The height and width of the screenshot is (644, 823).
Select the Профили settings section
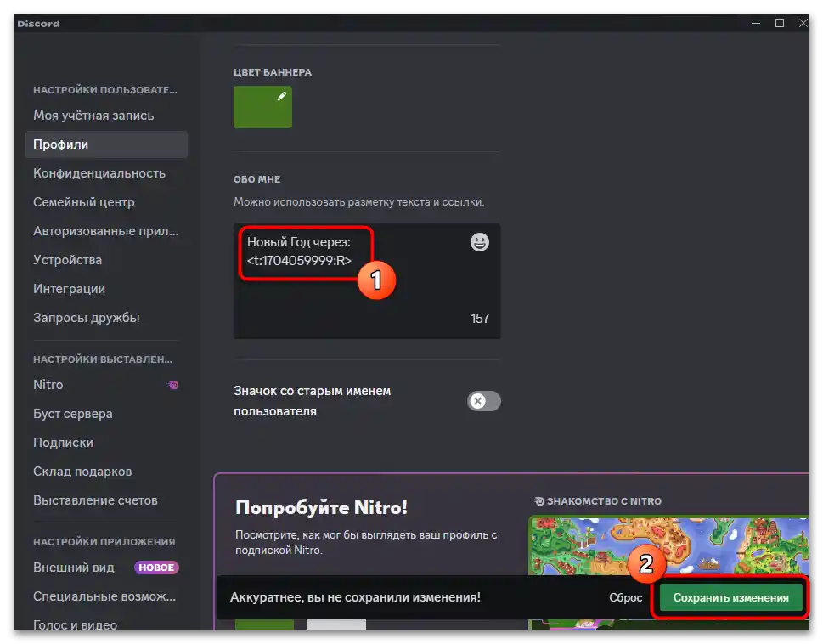click(106, 144)
